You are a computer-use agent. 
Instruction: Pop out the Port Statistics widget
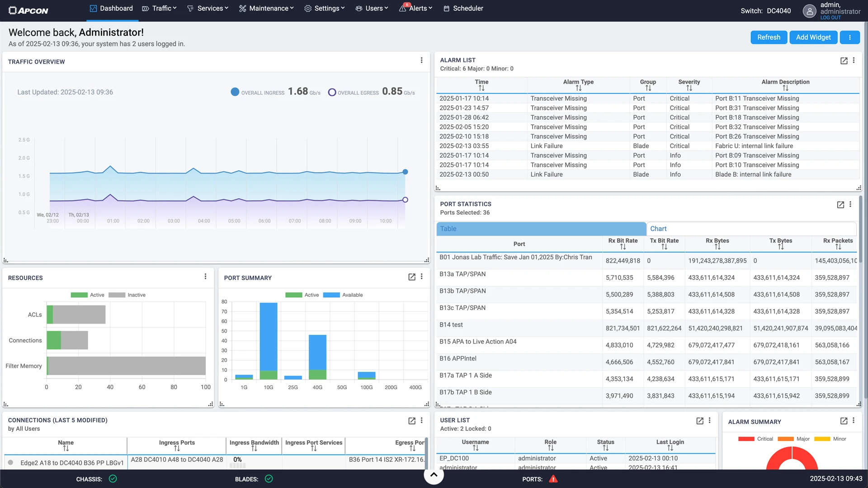[840, 205]
